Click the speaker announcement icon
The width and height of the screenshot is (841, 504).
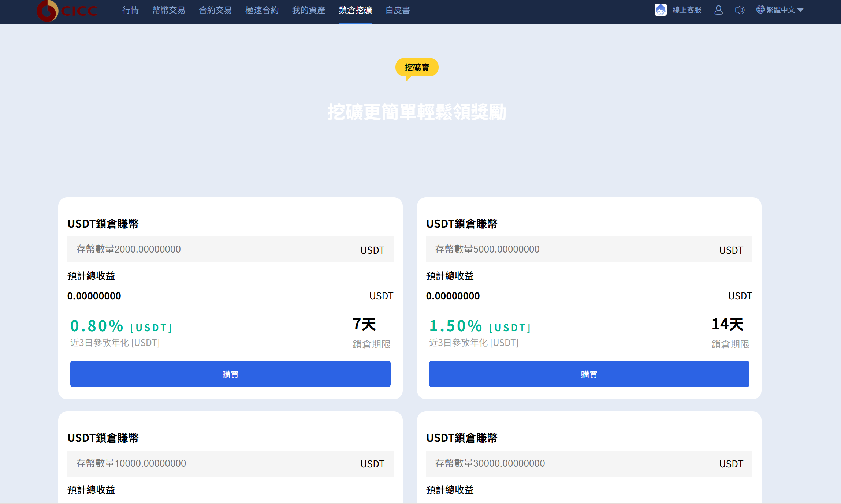(x=740, y=10)
